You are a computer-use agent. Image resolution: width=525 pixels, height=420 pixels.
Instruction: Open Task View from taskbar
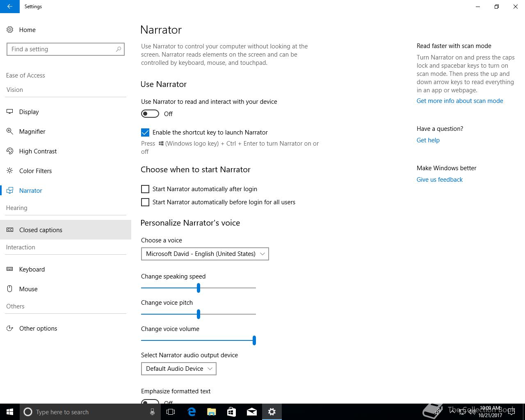tap(171, 412)
